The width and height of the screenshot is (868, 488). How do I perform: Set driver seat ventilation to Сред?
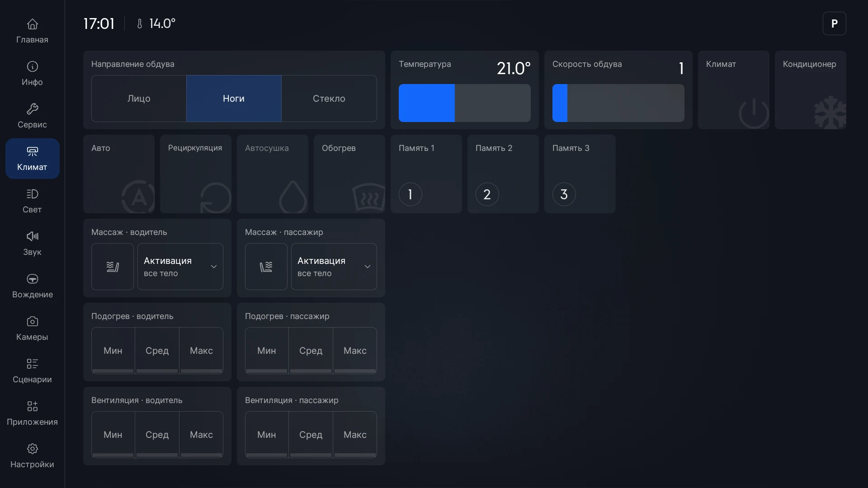(157, 435)
